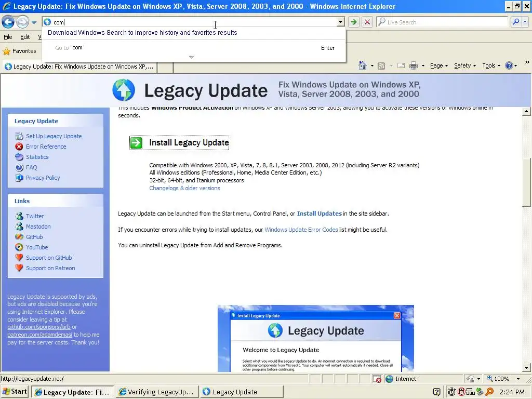
Task: Open the Page menu
Action: point(438,66)
